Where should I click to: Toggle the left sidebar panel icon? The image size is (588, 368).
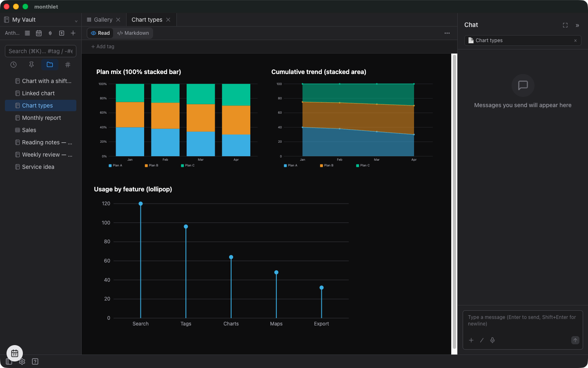click(9, 361)
